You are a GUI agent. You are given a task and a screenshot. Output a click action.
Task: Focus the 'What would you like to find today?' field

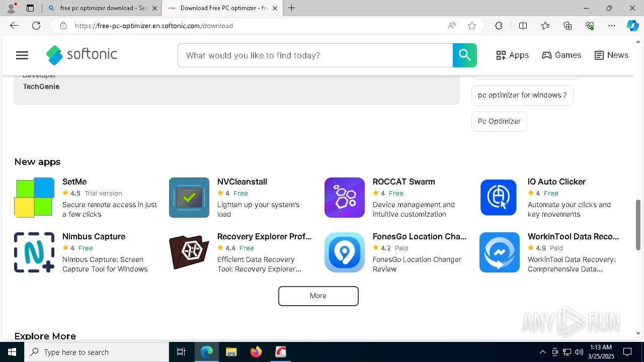coord(315,55)
